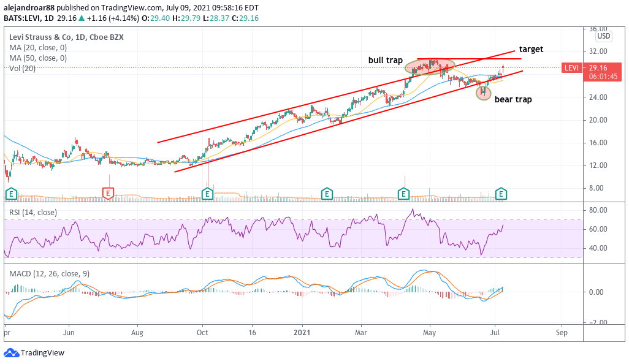This screenshot has width=629, height=364.
Task: Click the Aug label on time axis
Action: 137,333
